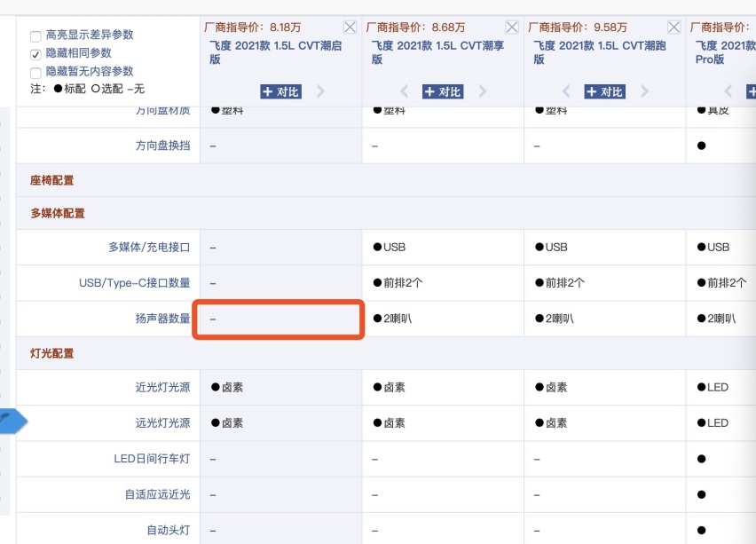Move CVT潮享版 column right with arrow
This screenshot has width=756, height=544.
click(x=483, y=91)
